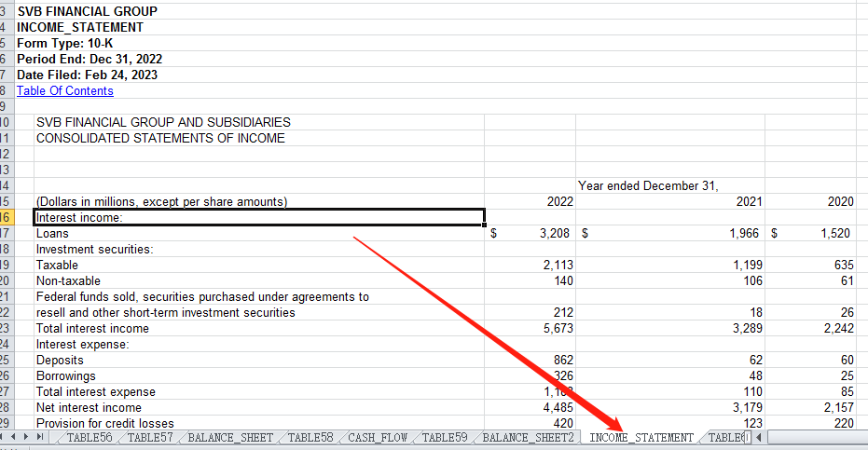The width and height of the screenshot is (868, 450).
Task: Select the 'Interest income:' cell
Action: 259,217
